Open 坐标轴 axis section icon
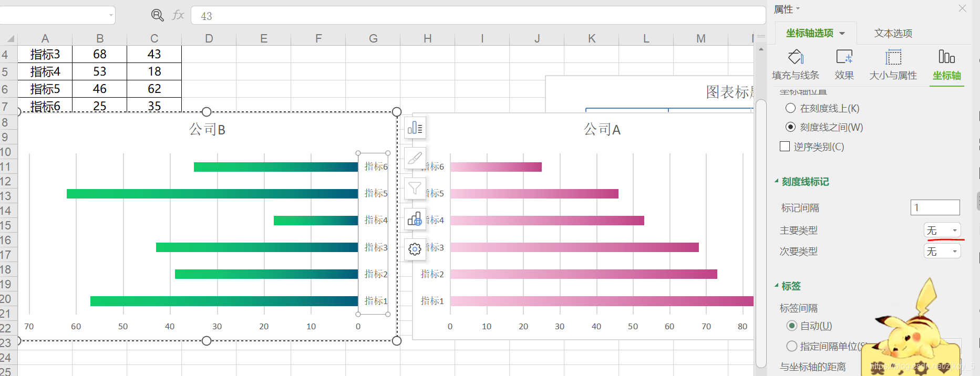Image resolution: width=980 pixels, height=376 pixels. 947,65
